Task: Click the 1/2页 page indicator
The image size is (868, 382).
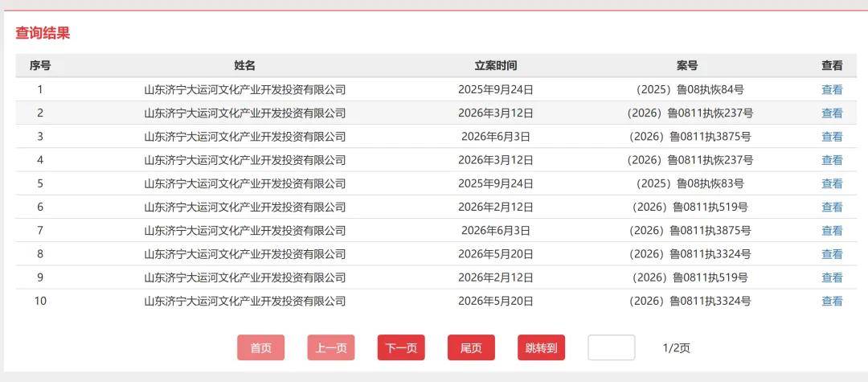Action: coord(677,348)
